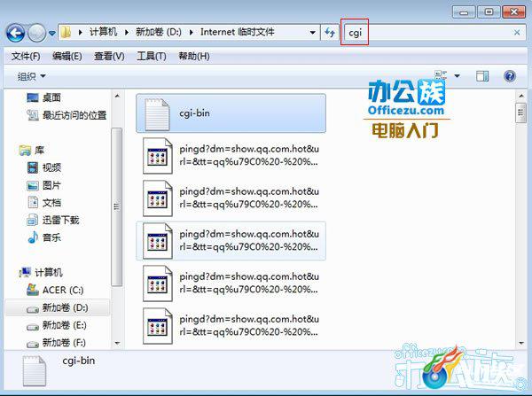Open the 图片 library

51,185
